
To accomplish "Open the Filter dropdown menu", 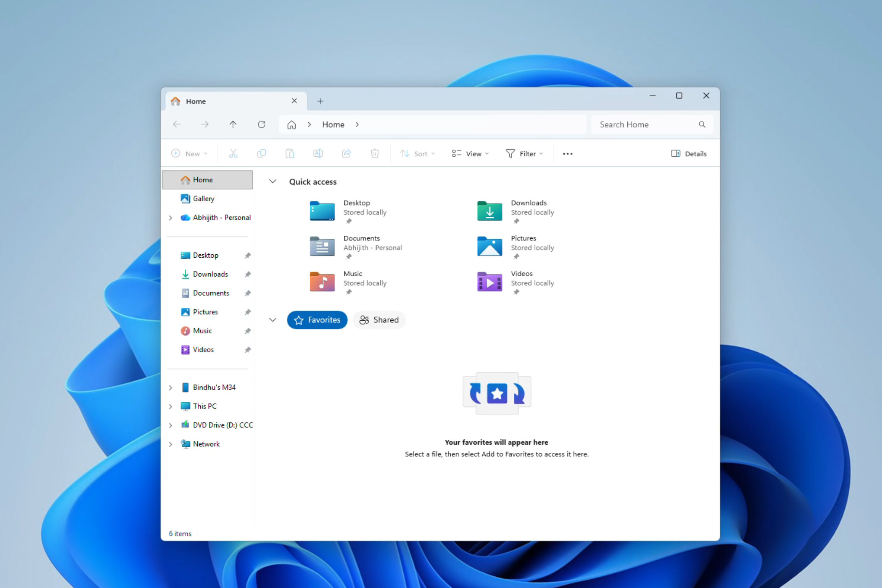I will [x=524, y=154].
